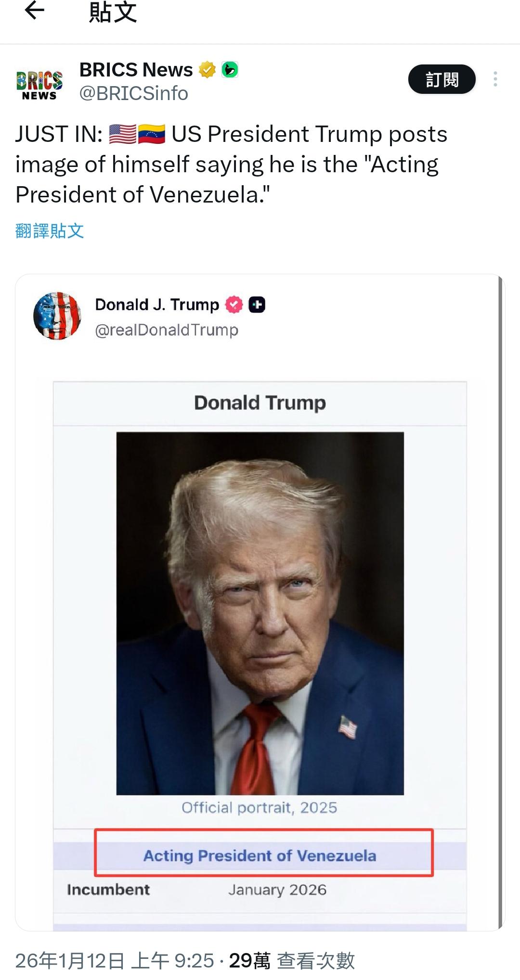520x980 pixels.
Task: Open the three-dot more options menu
Action: point(495,79)
